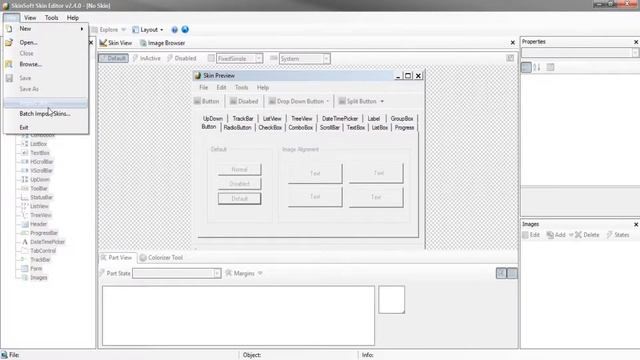Screen dimensions: 640x360
Task: Open the Layout dropdown in toolbar
Action: click(x=147, y=30)
